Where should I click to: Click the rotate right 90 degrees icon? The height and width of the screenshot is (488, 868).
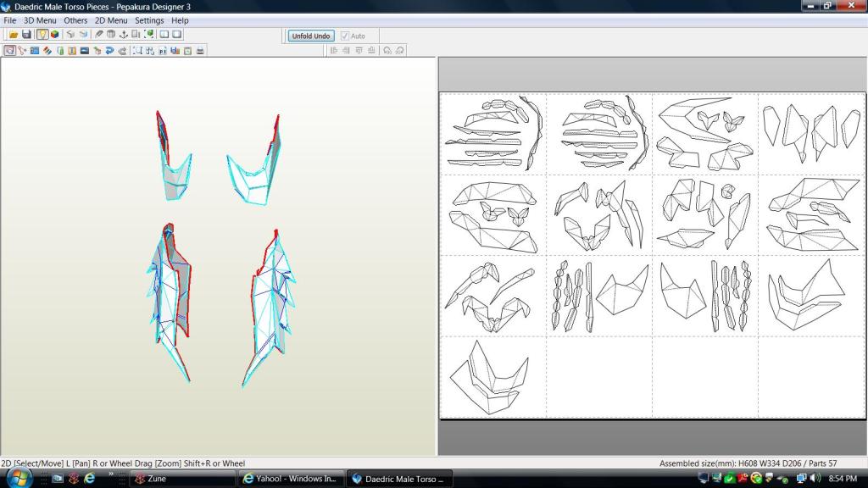pos(399,50)
